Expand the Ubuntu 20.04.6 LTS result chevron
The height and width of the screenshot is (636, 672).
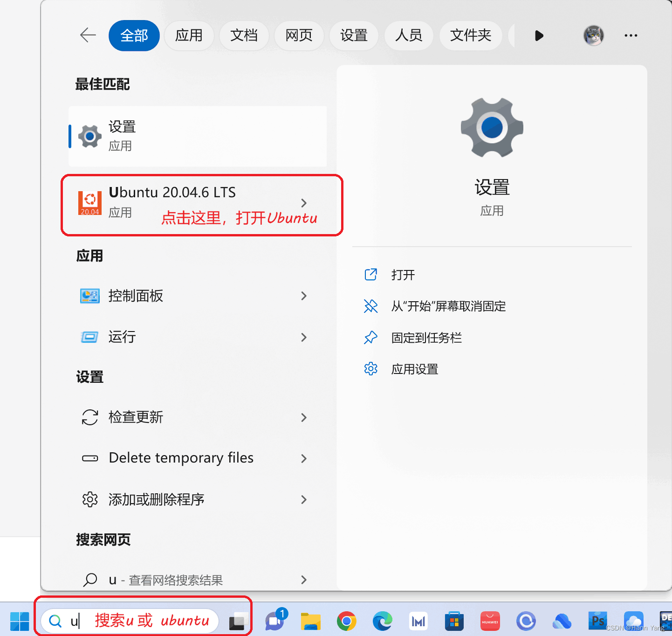pos(304,203)
